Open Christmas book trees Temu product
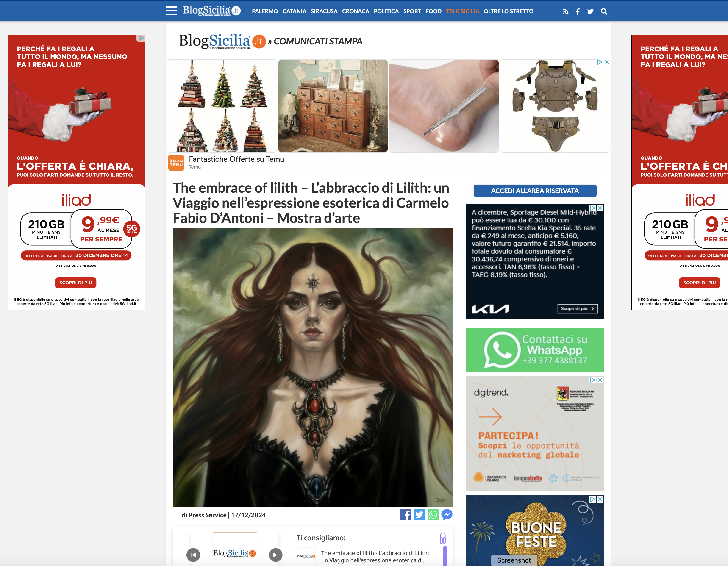 pyautogui.click(x=222, y=106)
